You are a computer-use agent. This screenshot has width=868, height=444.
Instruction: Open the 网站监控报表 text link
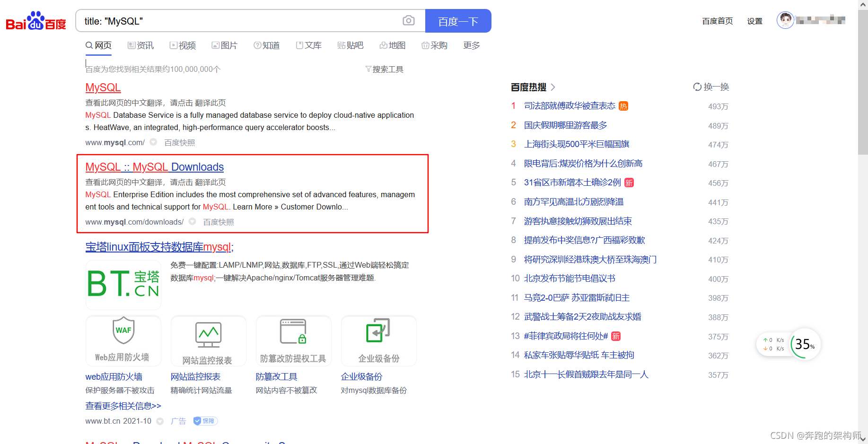pos(195,377)
